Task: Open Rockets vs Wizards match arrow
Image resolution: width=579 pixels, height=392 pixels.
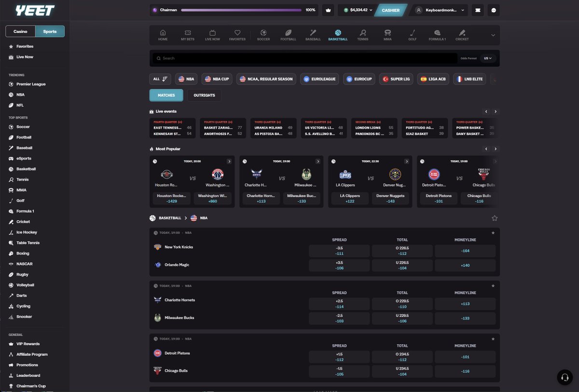Action: [229, 161]
